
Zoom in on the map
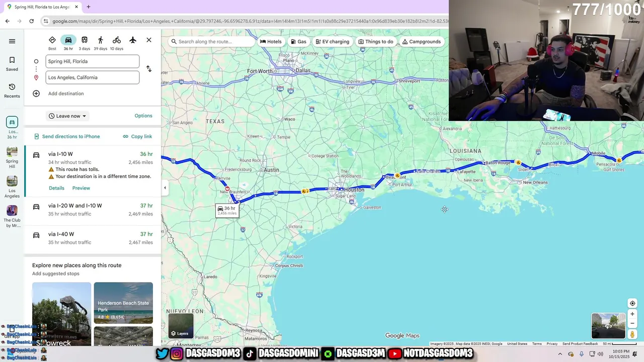tap(632, 314)
